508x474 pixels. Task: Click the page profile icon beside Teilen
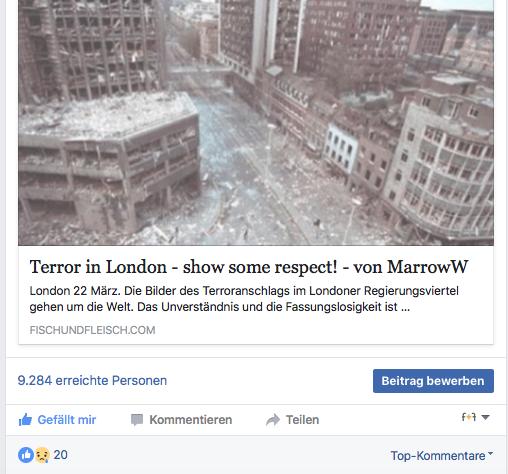(x=469, y=417)
